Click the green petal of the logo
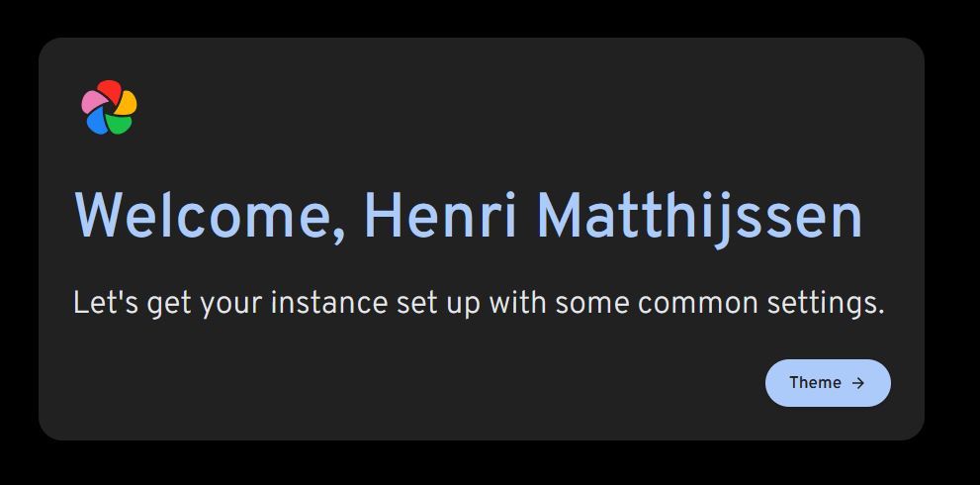 coord(119,124)
